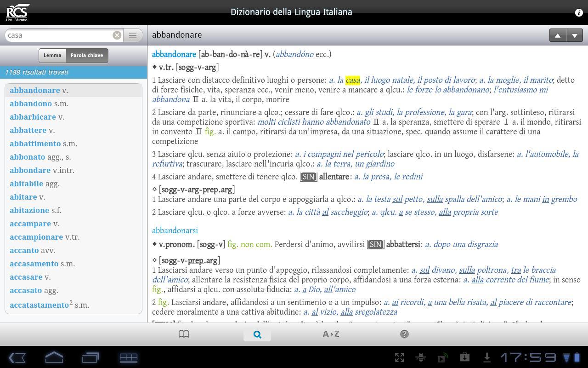Open result 'abitabile agg.'
This screenshot has width=588, height=368.
[x=73, y=184]
